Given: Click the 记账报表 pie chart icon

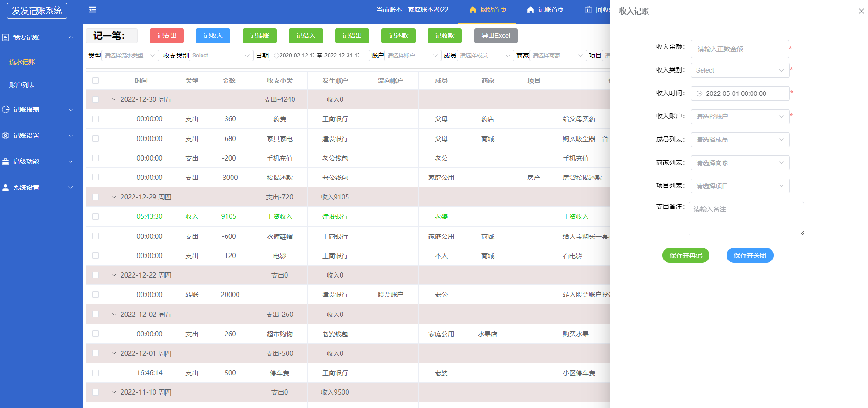Looking at the screenshot, I should [6, 110].
